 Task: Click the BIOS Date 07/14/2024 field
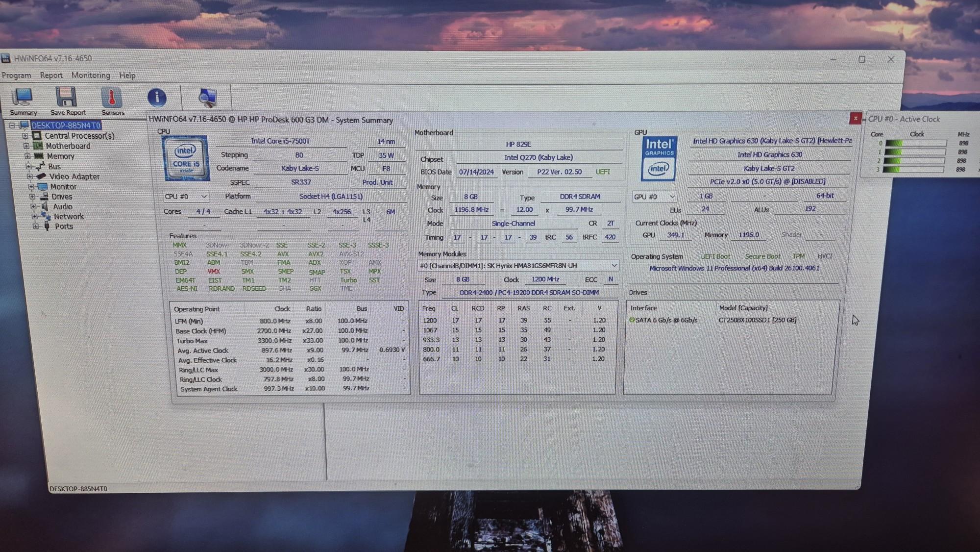pos(476,172)
